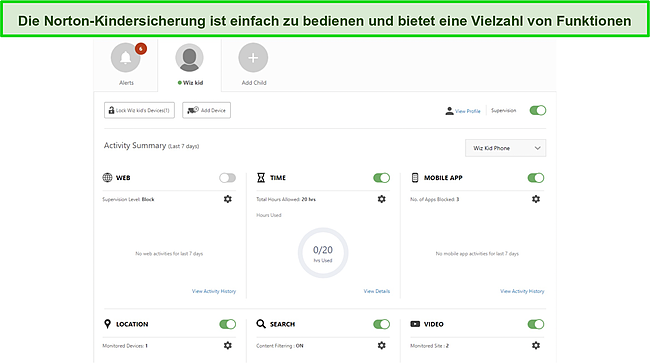Click the hourglass icon beside TIME
650x363 pixels.
click(x=261, y=178)
